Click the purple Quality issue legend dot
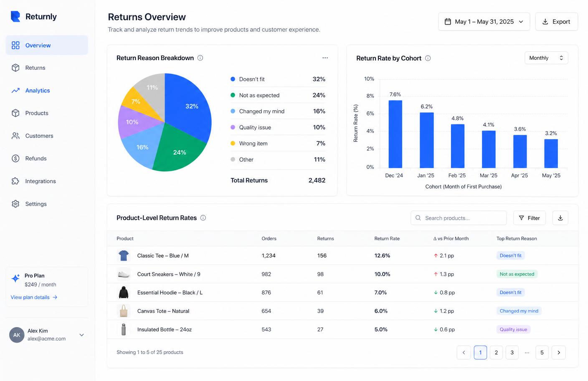The height and width of the screenshot is (381, 588). pyautogui.click(x=233, y=127)
